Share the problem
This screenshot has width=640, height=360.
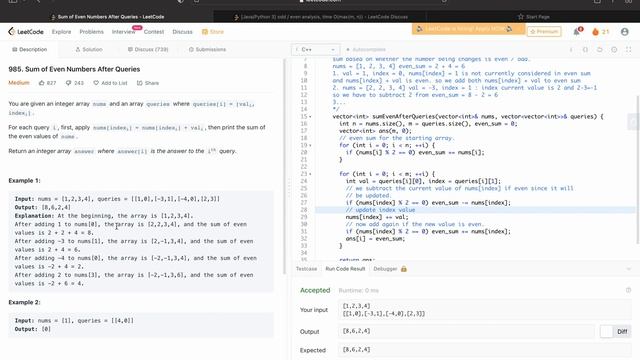point(148,83)
